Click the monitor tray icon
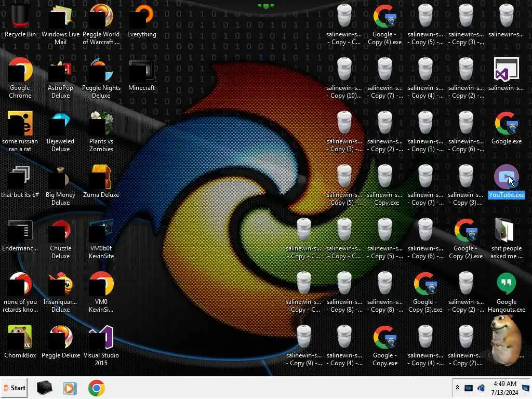Screen dimensions: 532x399 click(x=469, y=388)
